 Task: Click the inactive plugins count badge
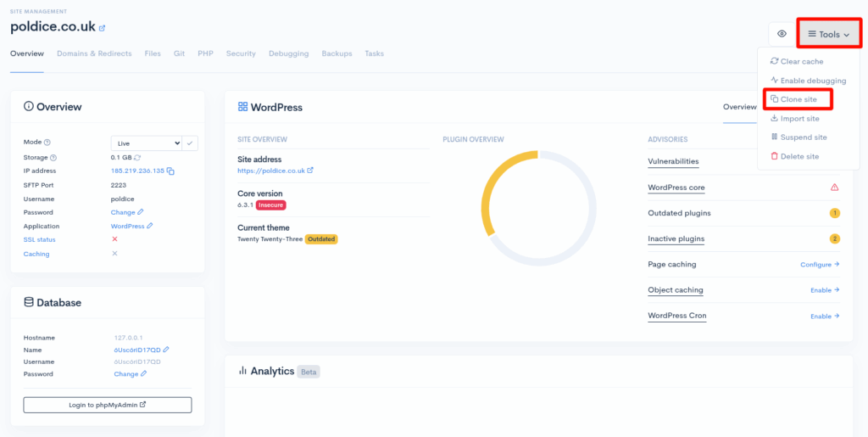pos(834,238)
